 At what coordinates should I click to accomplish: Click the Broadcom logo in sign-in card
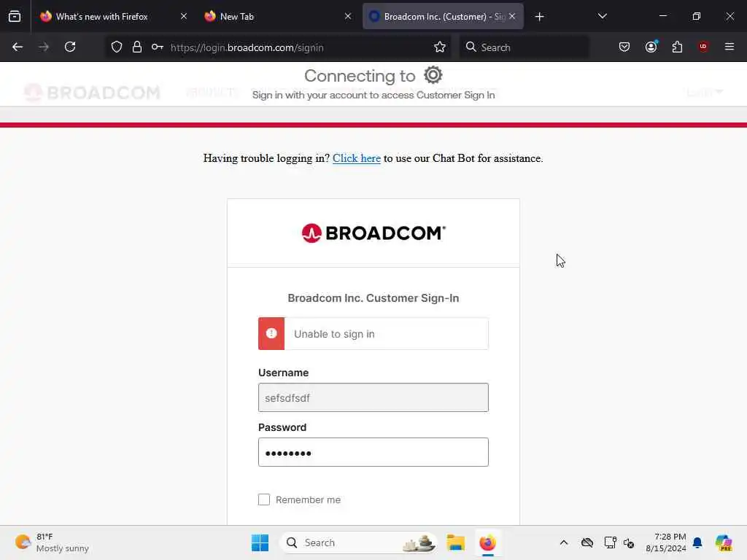pyautogui.click(x=373, y=233)
